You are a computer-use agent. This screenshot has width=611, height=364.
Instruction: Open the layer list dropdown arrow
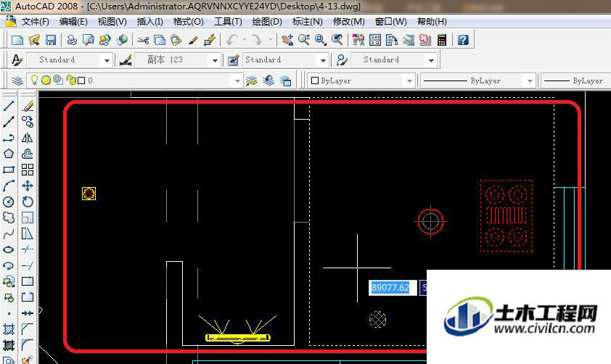pyautogui.click(x=237, y=81)
